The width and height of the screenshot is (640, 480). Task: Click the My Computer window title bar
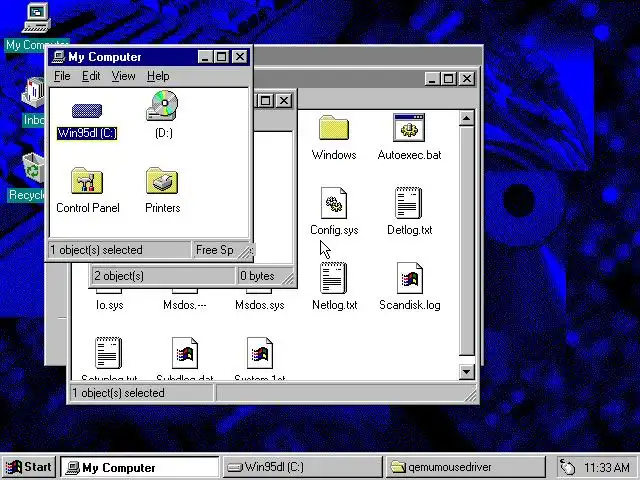149,57
